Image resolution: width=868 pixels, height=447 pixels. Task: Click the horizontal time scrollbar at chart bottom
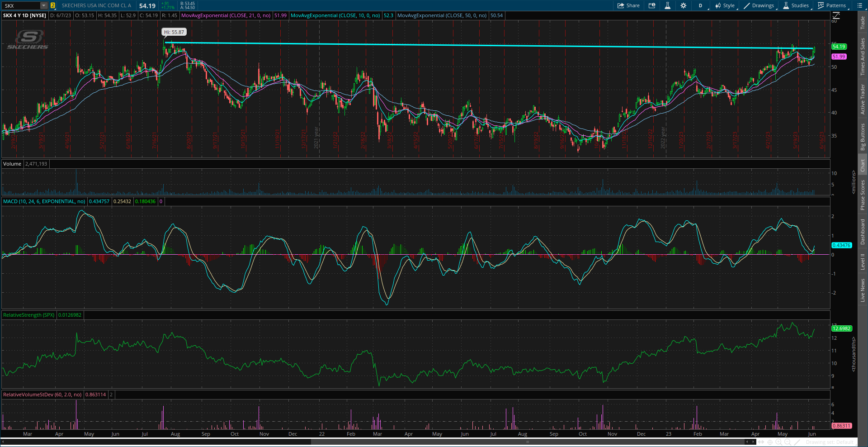[x=527, y=442]
